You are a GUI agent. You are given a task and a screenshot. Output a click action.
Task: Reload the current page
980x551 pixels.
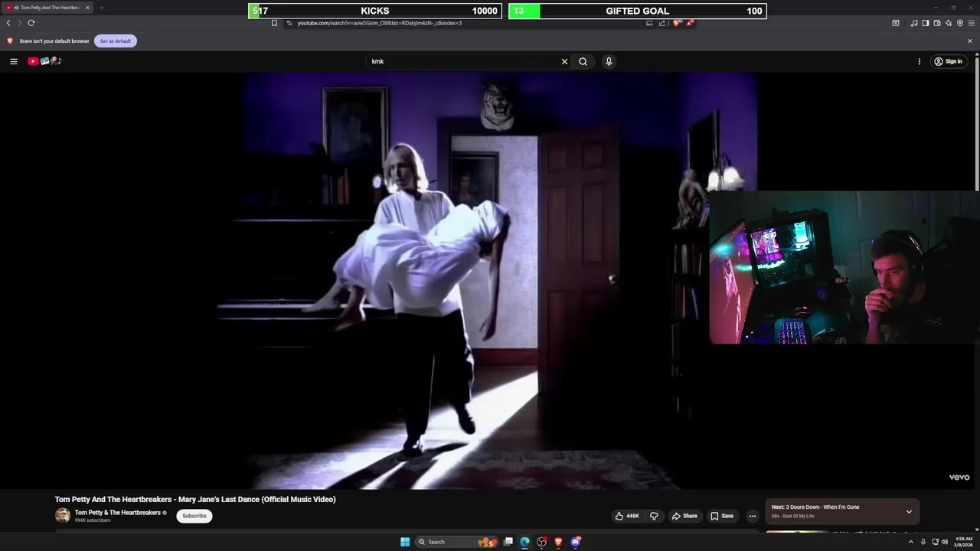pyautogui.click(x=31, y=23)
